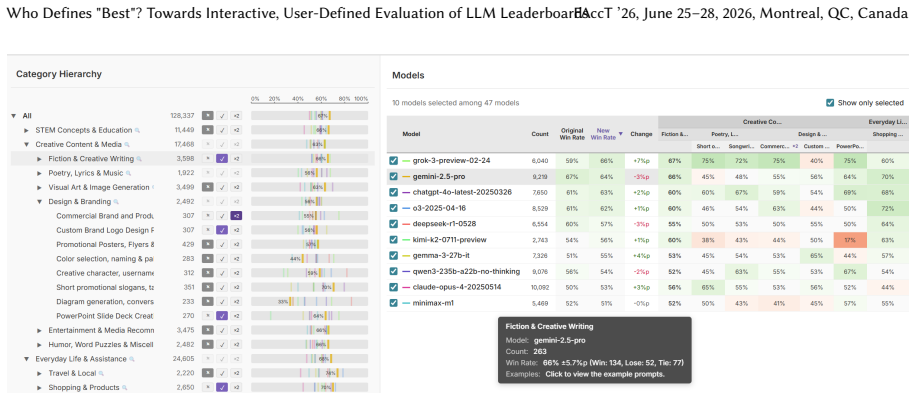
Task: Click to view the example prompts
Action: pyautogui.click(x=605, y=374)
